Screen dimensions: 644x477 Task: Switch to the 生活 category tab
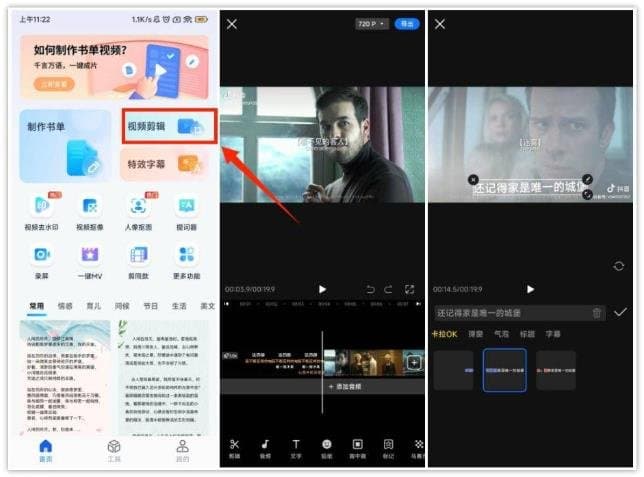pos(179,306)
